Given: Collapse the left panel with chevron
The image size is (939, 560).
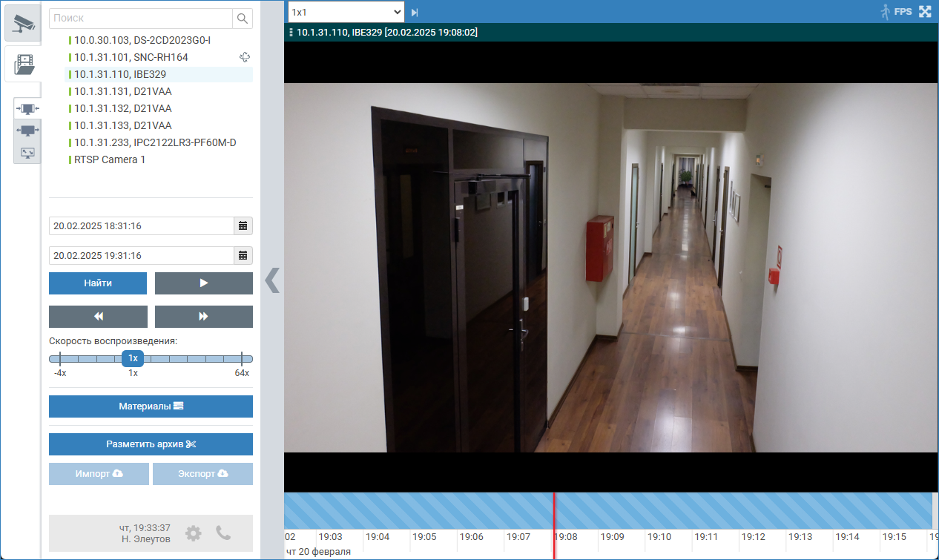Looking at the screenshot, I should click(x=272, y=280).
